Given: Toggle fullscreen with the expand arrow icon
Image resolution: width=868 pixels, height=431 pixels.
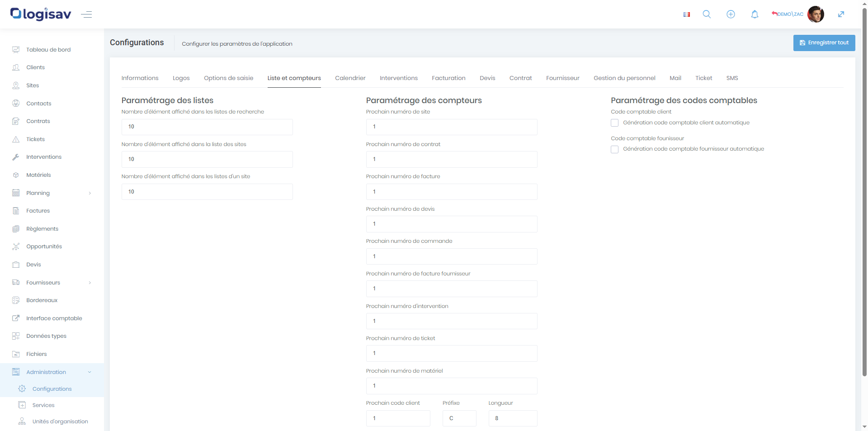Looking at the screenshot, I should pyautogui.click(x=841, y=14).
